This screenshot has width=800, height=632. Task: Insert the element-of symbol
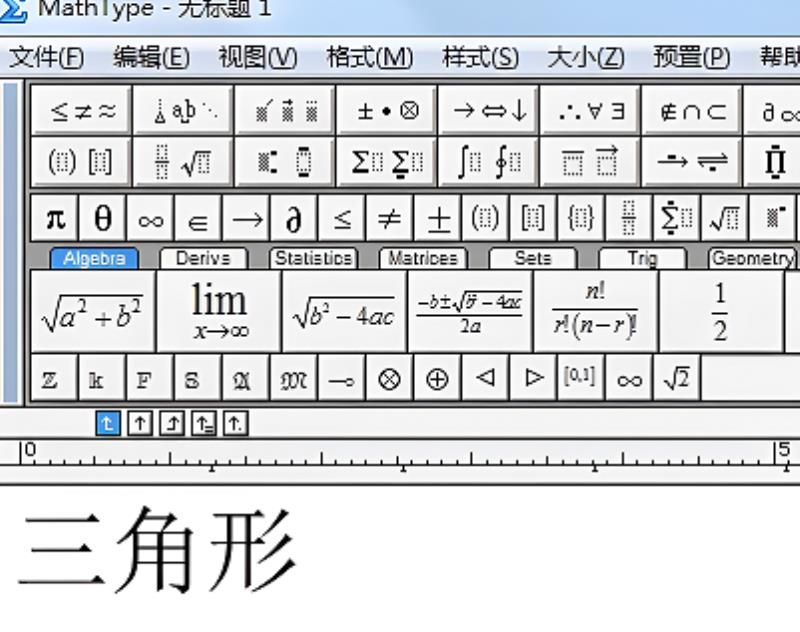(198, 218)
